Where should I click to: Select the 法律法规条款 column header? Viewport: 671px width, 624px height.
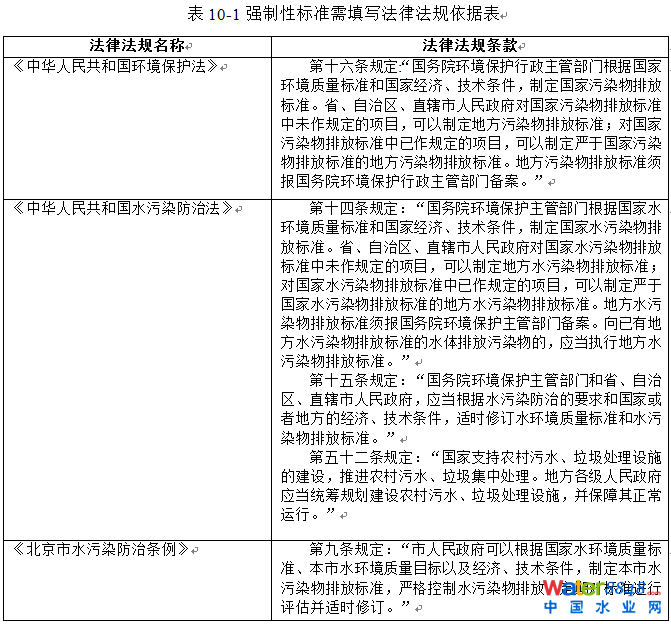click(470, 46)
